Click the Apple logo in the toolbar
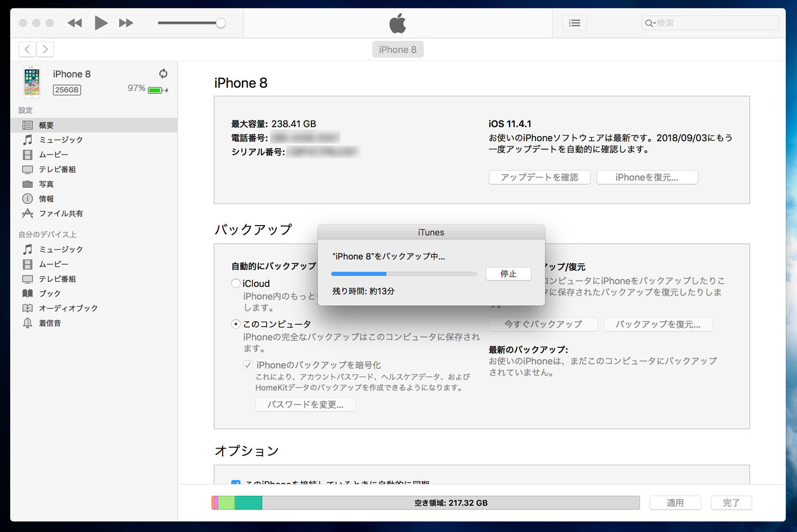 [x=398, y=23]
